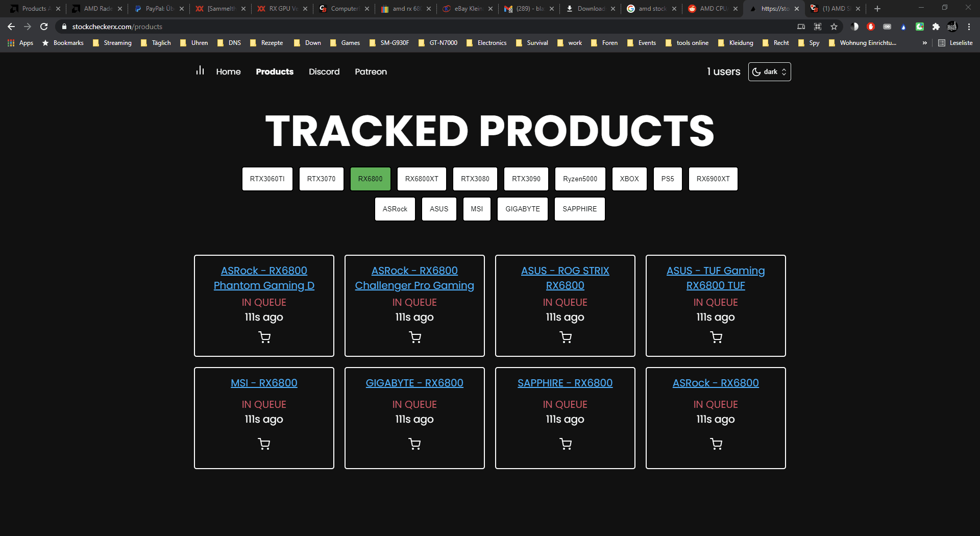The height and width of the screenshot is (536, 980).
Task: Open the Kleidung bookmarks folder
Action: [736, 43]
